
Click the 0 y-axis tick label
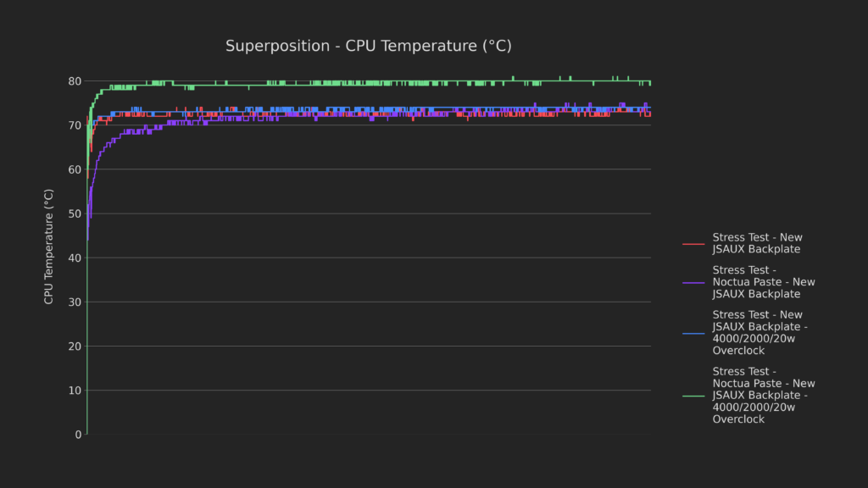point(78,435)
